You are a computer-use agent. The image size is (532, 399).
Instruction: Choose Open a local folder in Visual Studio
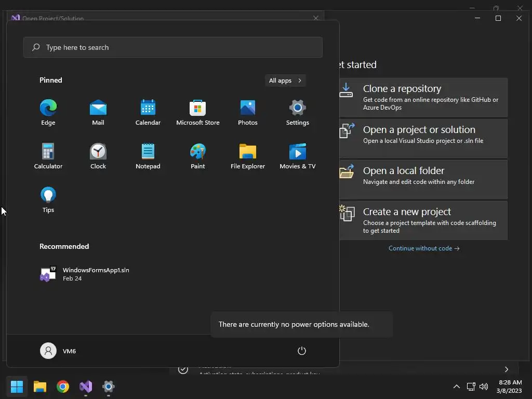(x=423, y=179)
